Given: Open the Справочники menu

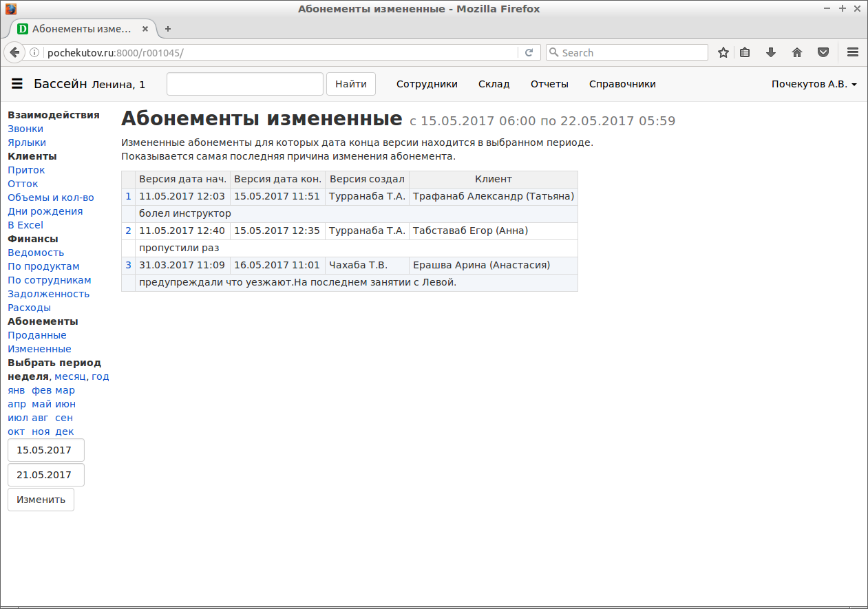Looking at the screenshot, I should pyautogui.click(x=622, y=84).
